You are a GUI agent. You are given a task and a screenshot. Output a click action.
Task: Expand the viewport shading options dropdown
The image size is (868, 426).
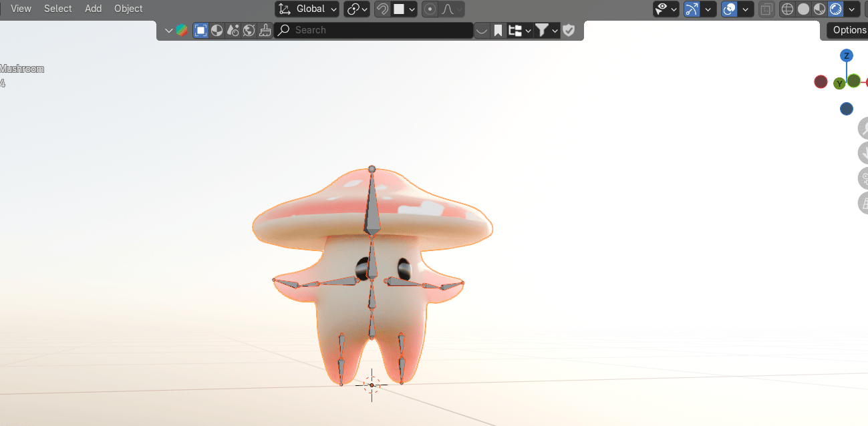click(x=852, y=9)
